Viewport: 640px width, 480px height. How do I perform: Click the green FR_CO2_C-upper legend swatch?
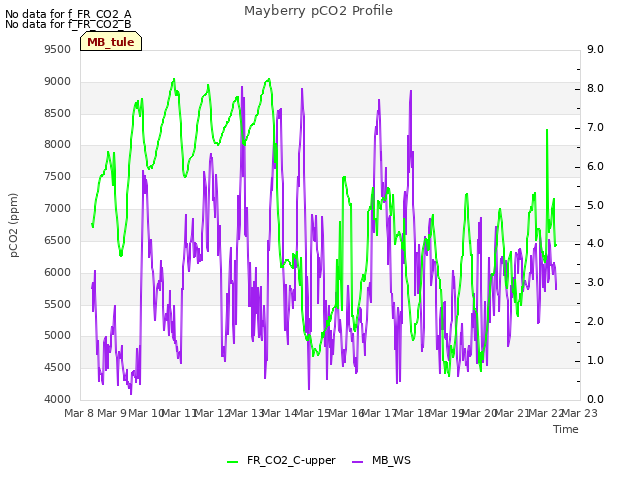pyautogui.click(x=232, y=462)
